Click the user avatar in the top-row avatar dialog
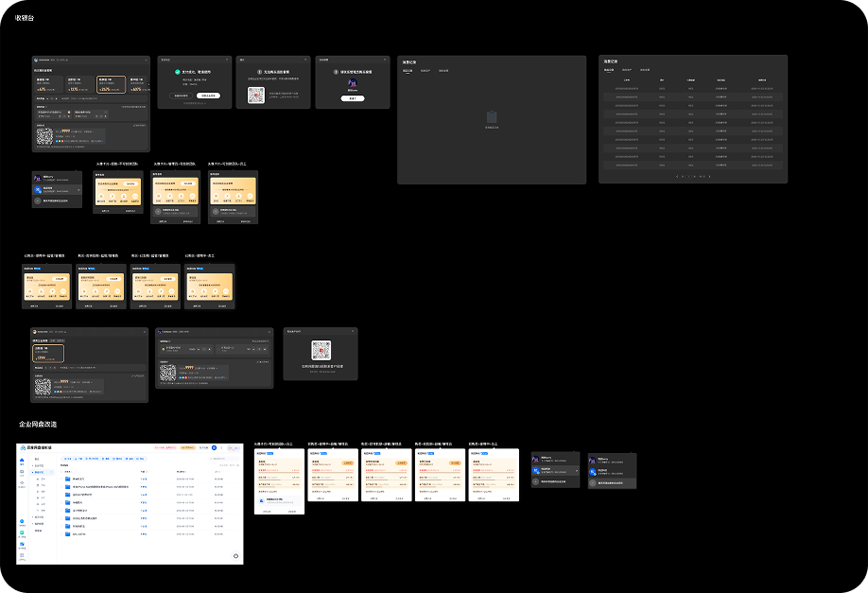 [353, 82]
